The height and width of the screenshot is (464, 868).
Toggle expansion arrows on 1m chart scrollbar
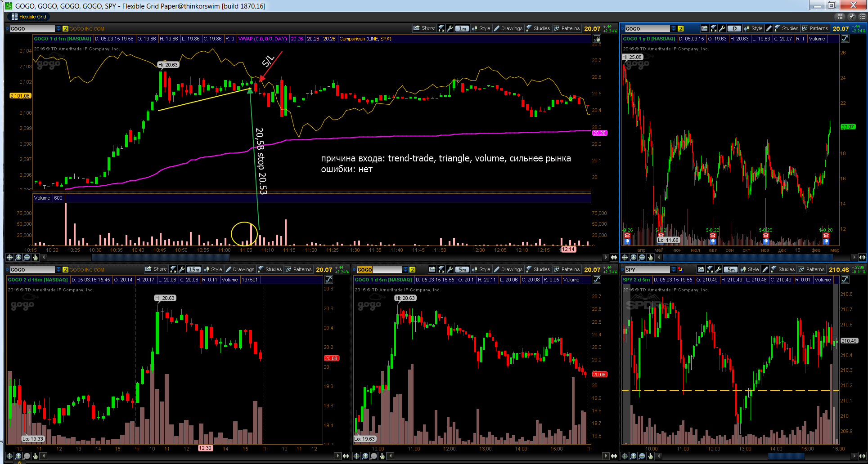click(614, 257)
